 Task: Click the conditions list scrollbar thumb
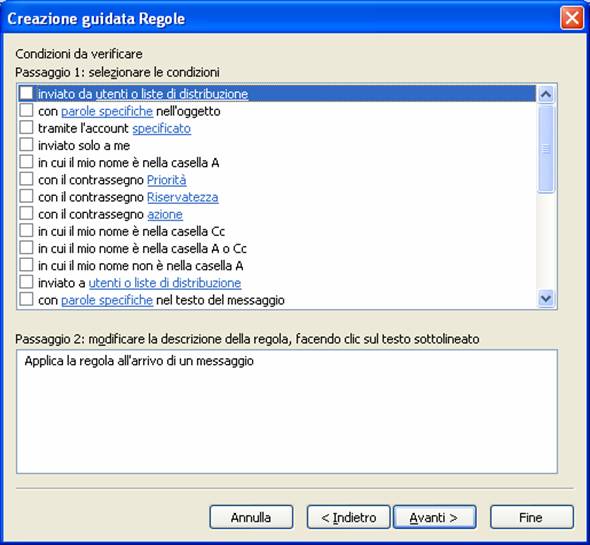[546, 149]
